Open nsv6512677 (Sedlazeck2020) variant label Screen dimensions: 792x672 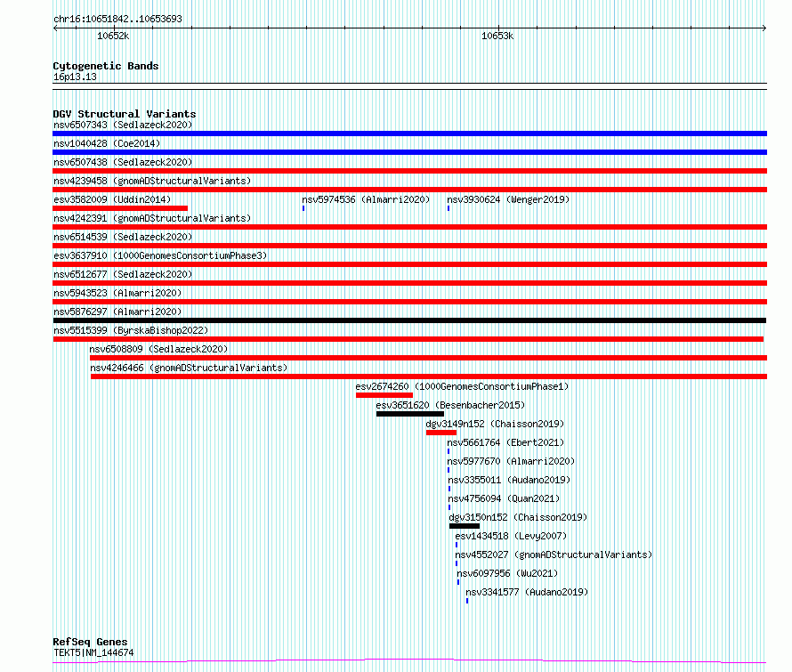[123, 274]
